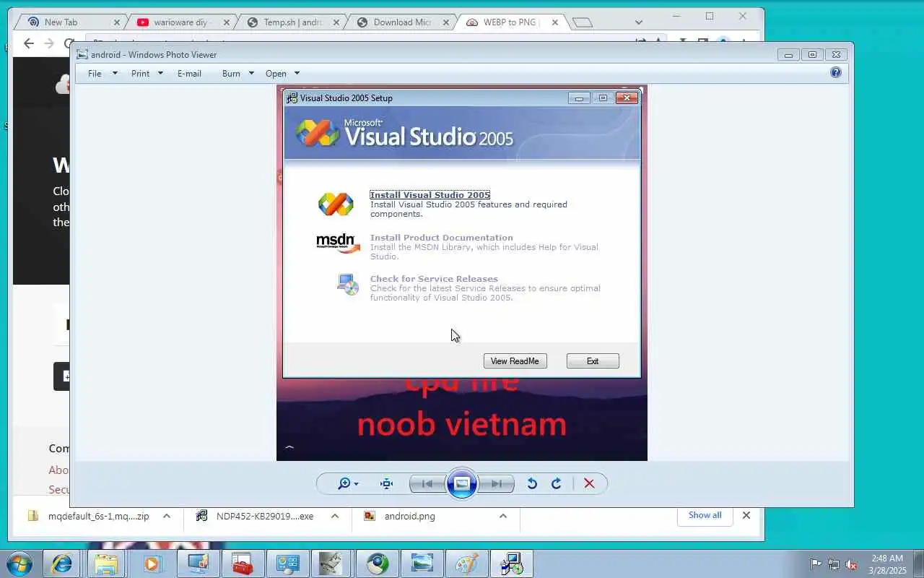This screenshot has width=924, height=578.
Task: Expand the Print menu dropdown arrow
Action: pyautogui.click(x=160, y=73)
